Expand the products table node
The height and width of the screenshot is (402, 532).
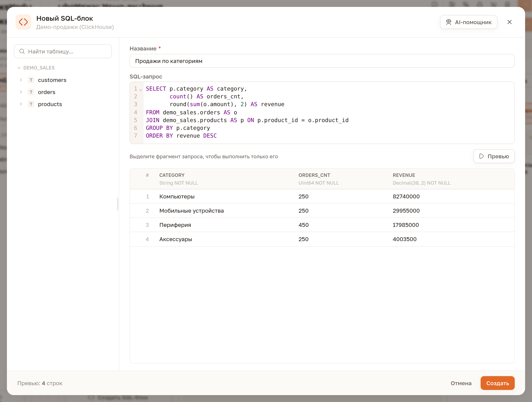(x=21, y=104)
